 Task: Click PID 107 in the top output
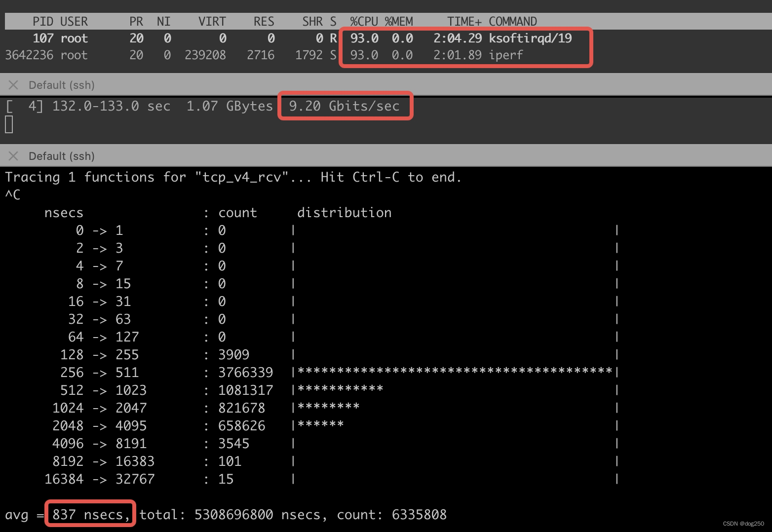[x=43, y=38]
